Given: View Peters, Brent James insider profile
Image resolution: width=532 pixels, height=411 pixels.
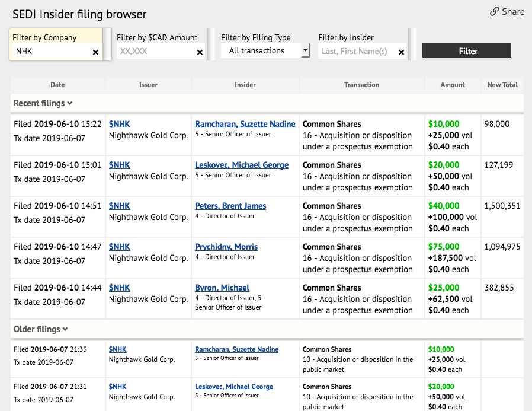Looking at the screenshot, I should point(230,206).
